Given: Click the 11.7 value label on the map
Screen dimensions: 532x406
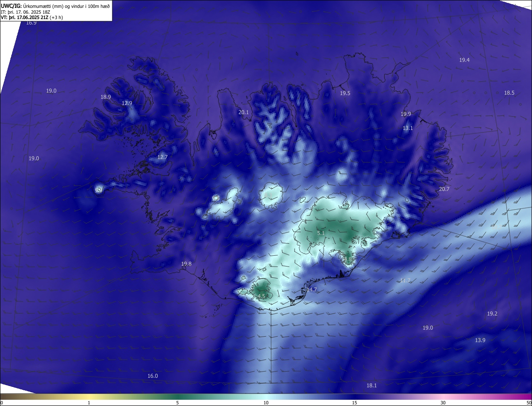Looking at the screenshot, I should 405,281.
